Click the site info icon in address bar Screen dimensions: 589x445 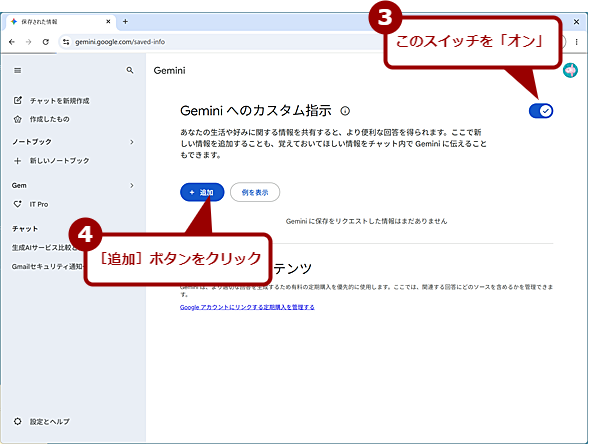(66, 42)
